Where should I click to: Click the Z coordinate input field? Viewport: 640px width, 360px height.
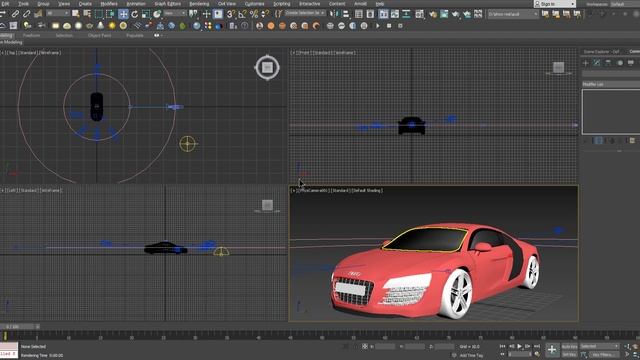(x=445, y=347)
